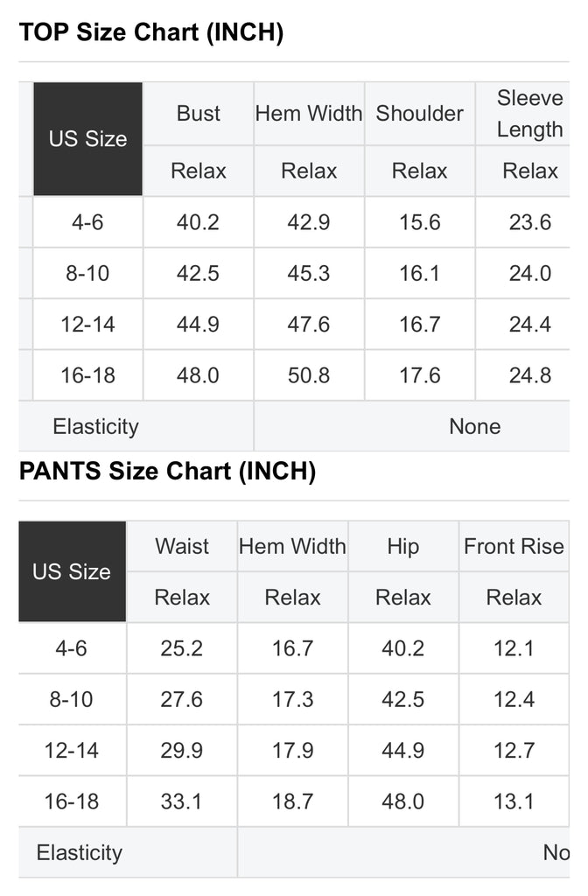
Task: Click the PANTS Size Chart (INCH) heading
Action: (167, 472)
